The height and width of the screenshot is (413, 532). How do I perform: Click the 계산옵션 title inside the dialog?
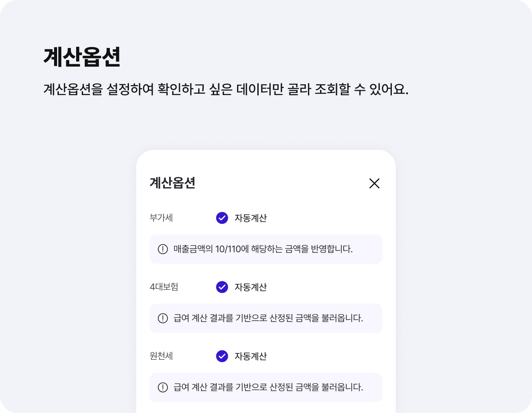[x=172, y=183]
